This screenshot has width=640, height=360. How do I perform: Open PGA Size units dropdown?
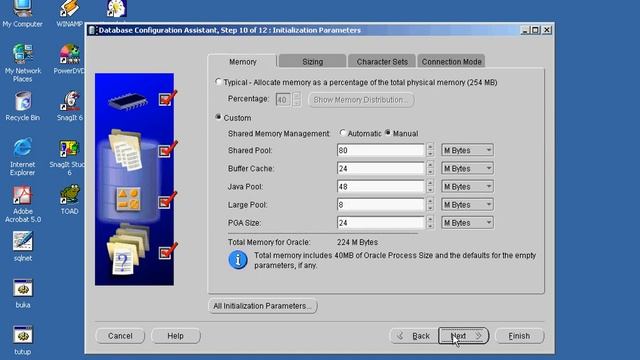(467, 223)
